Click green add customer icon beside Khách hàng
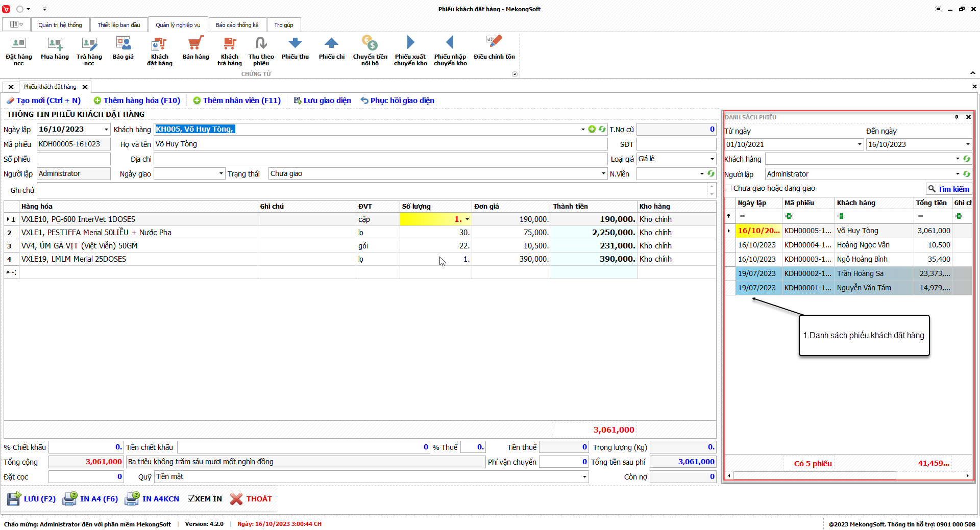This screenshot has width=980, height=530. tap(592, 130)
